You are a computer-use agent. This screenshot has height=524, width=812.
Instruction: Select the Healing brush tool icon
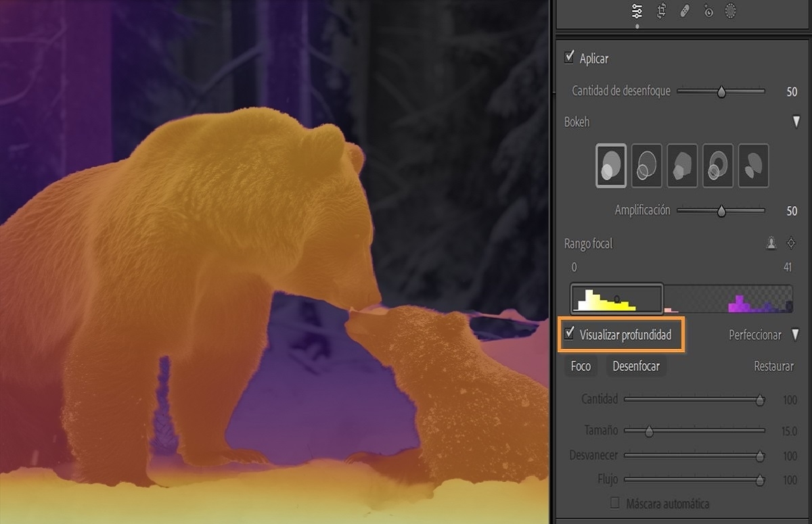point(684,11)
